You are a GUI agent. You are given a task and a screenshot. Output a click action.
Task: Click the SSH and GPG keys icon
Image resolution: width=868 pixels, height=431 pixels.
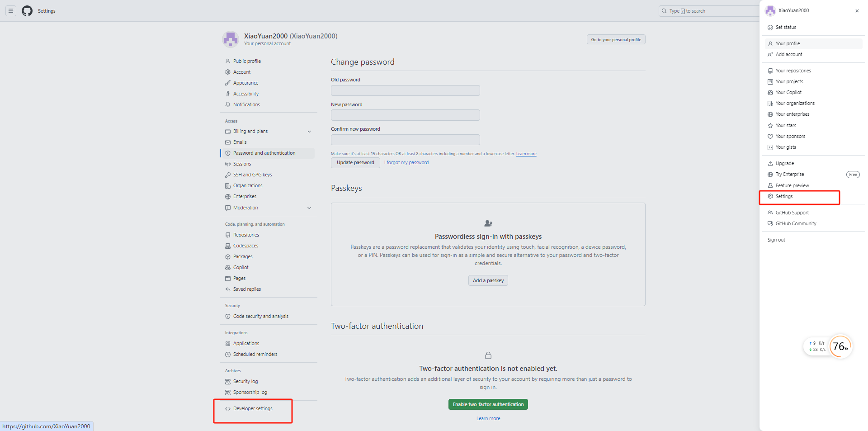228,175
